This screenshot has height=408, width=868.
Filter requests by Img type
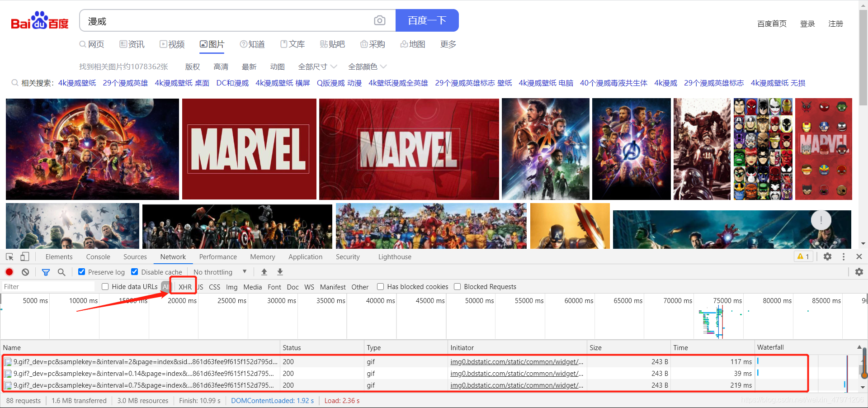coord(231,287)
